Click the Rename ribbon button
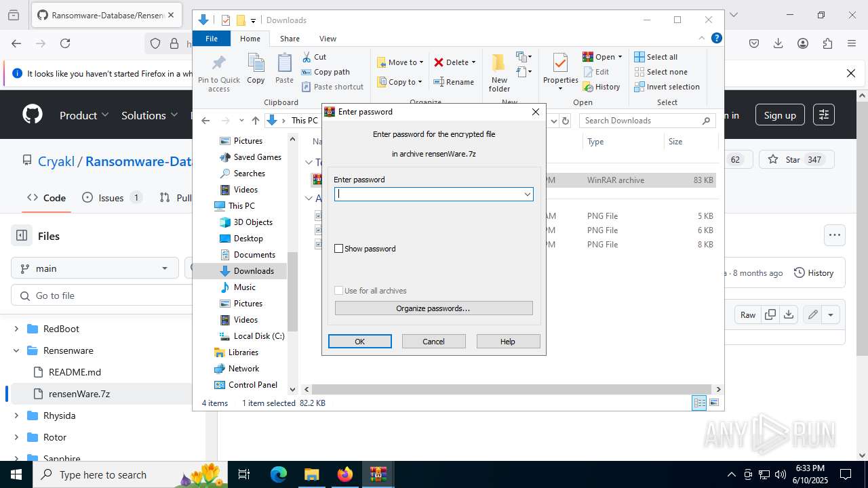 (x=454, y=82)
